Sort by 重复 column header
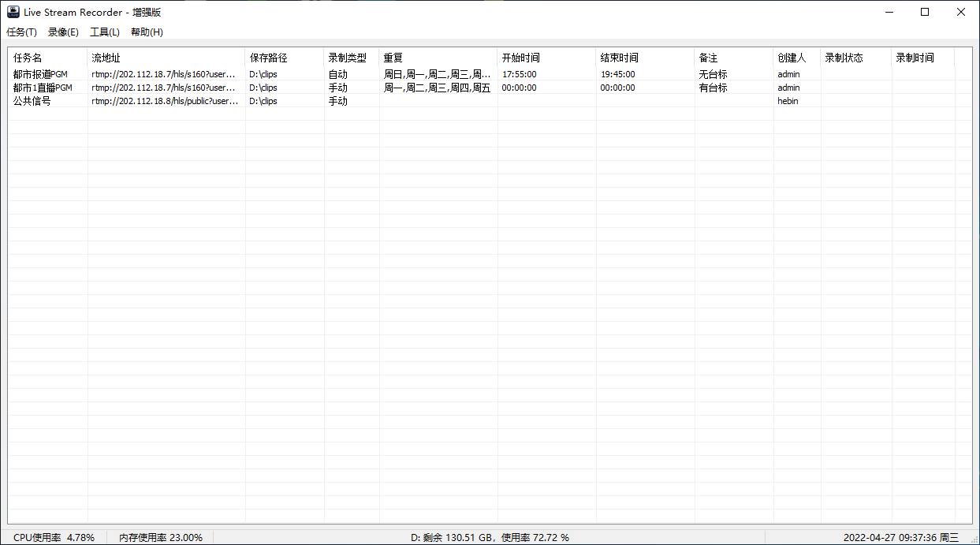The image size is (980, 545). (438, 58)
